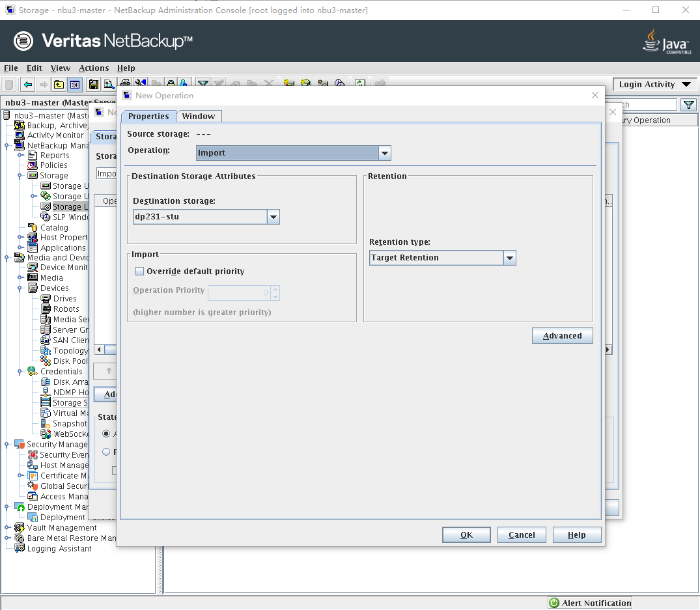Click the Catalog tree icon
Image resolution: width=700 pixels, height=610 pixels.
[33, 228]
